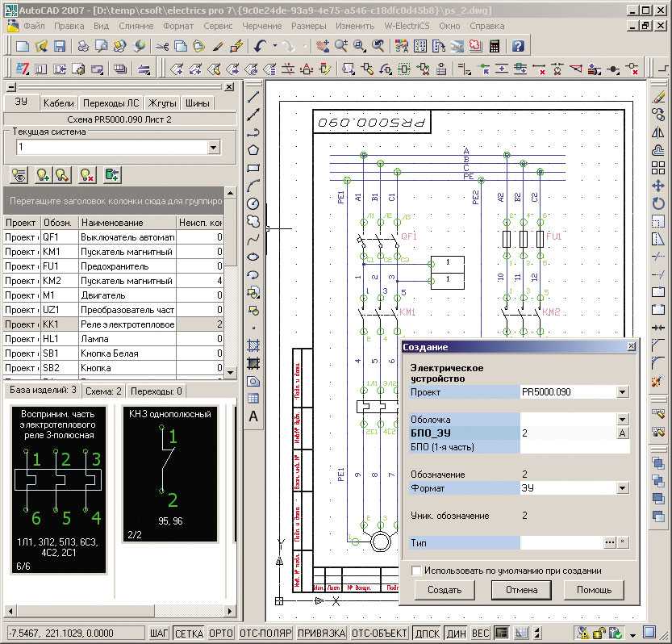Open the calculator icon
The image size is (672, 644).
495,46
